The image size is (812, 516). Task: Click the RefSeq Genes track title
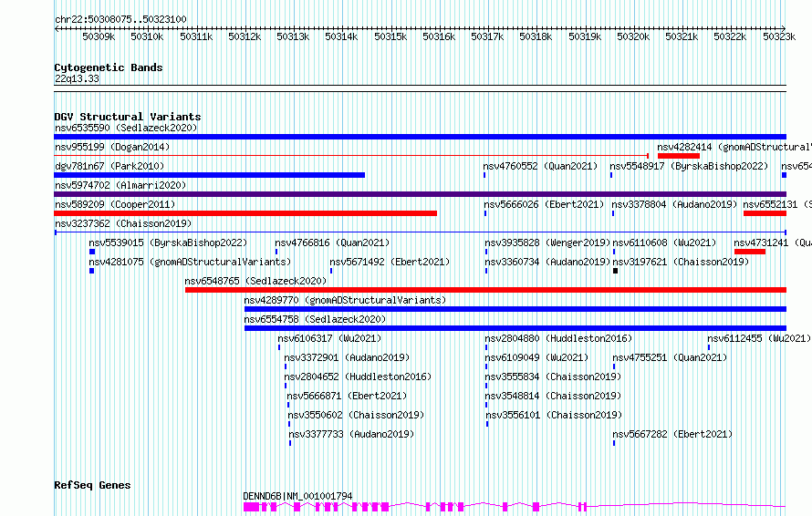point(92,485)
